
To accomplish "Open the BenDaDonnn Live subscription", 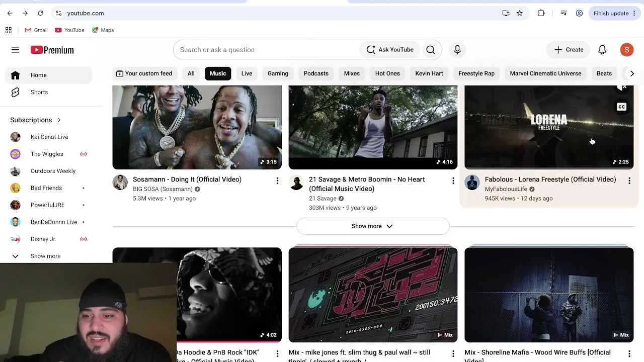I will pyautogui.click(x=49, y=222).
